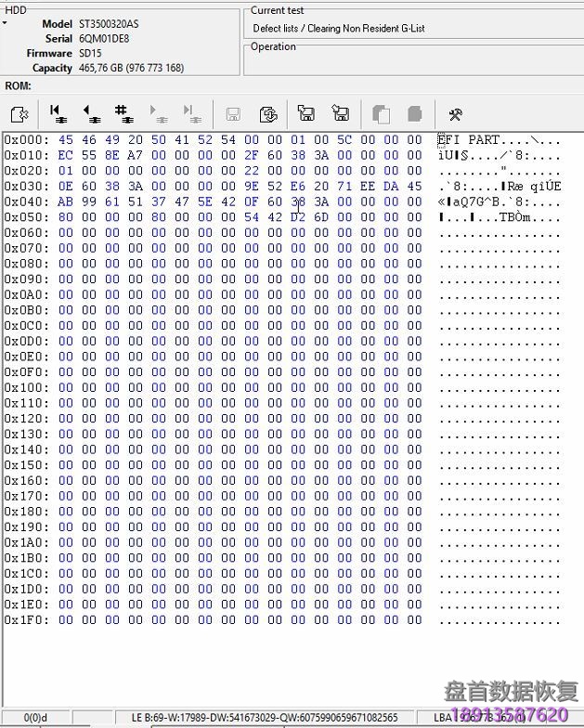Image resolution: width=584 pixels, height=728 pixels.
Task: Click the greyed-out last sector icon
Action: [x=191, y=114]
